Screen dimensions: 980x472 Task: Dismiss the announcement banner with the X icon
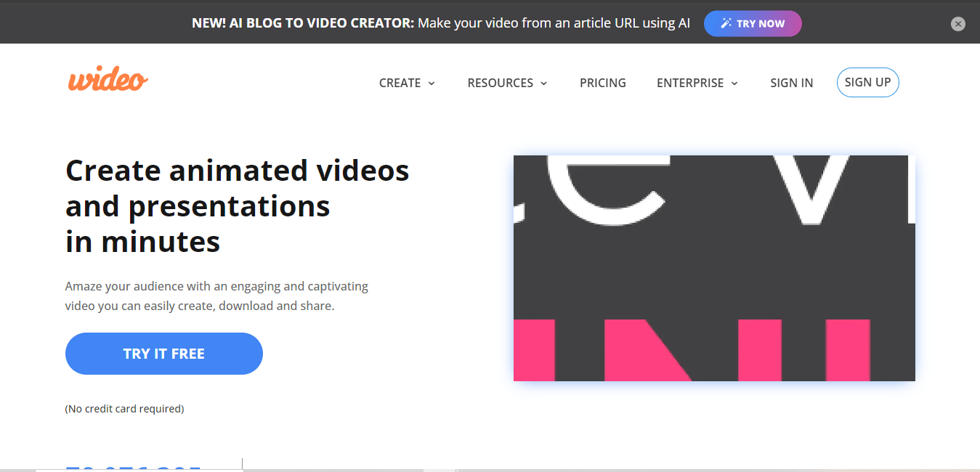[x=957, y=23]
